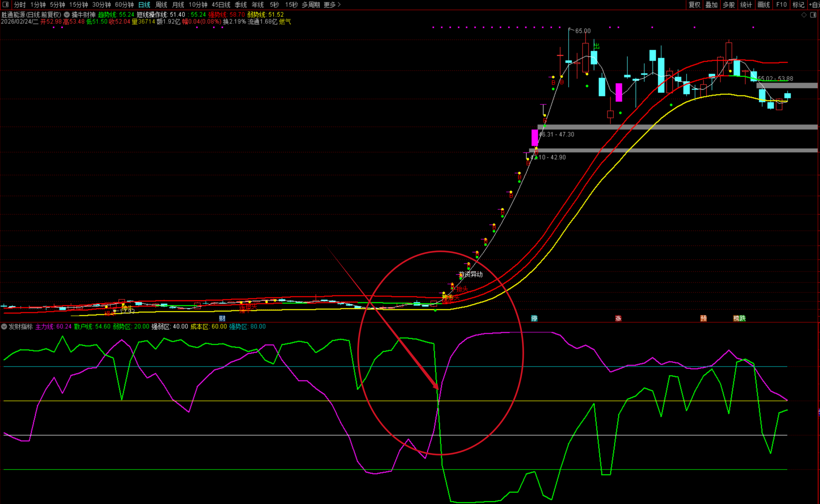This screenshot has height=504, width=820.
Task: Switch to the 周线 period tab
Action: [161, 5]
